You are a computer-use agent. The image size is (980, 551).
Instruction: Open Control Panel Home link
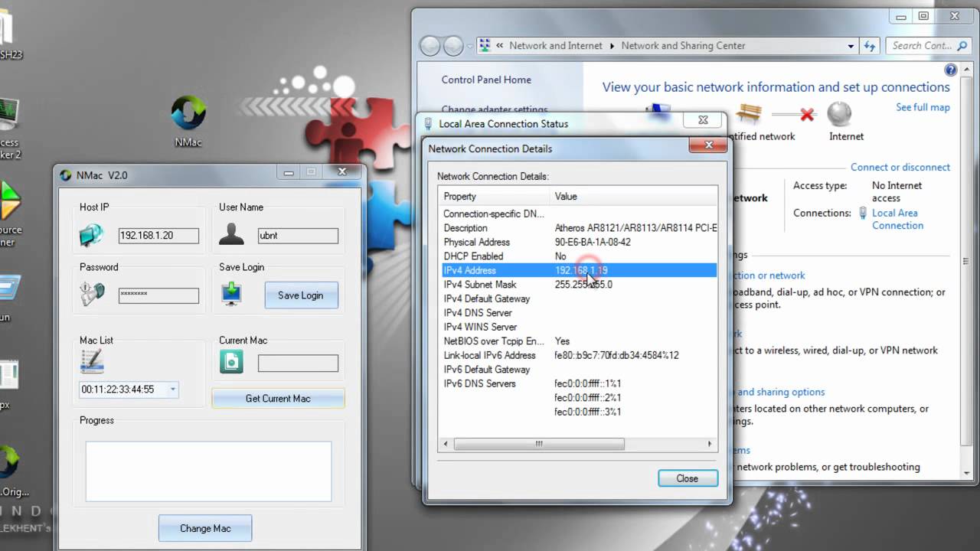coord(486,80)
